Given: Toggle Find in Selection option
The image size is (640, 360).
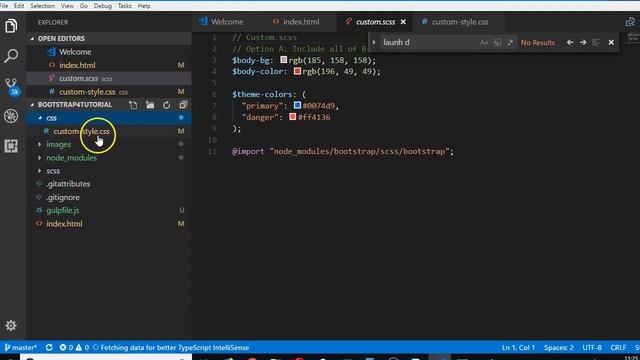Looking at the screenshot, I should point(596,42).
